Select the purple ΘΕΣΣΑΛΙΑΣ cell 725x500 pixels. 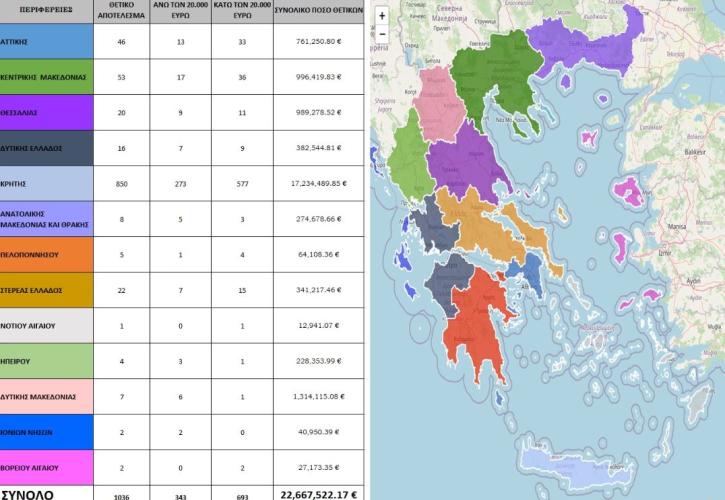click(x=46, y=112)
